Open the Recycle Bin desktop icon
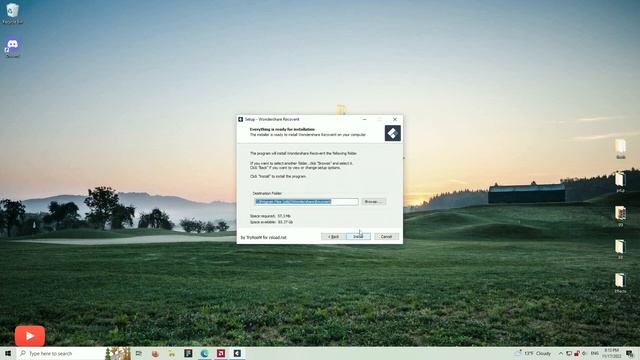Image resolution: width=640 pixels, height=360 pixels. click(12, 13)
